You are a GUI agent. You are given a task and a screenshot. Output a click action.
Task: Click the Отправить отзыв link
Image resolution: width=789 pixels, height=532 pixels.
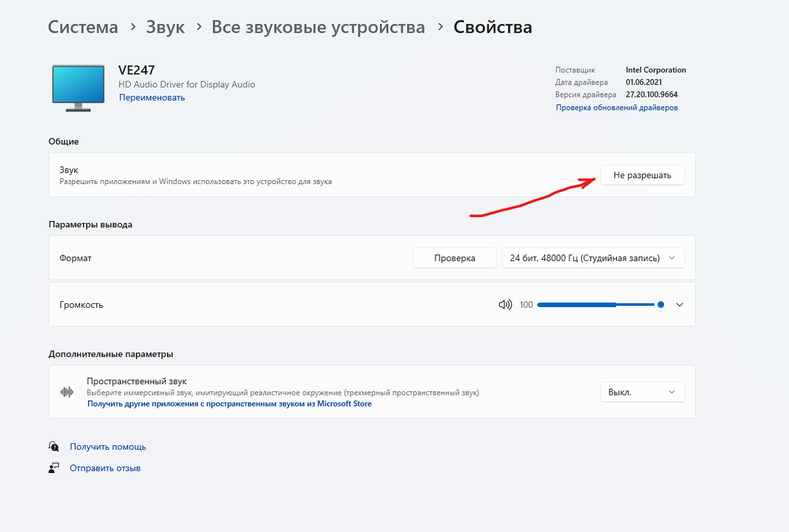click(105, 468)
